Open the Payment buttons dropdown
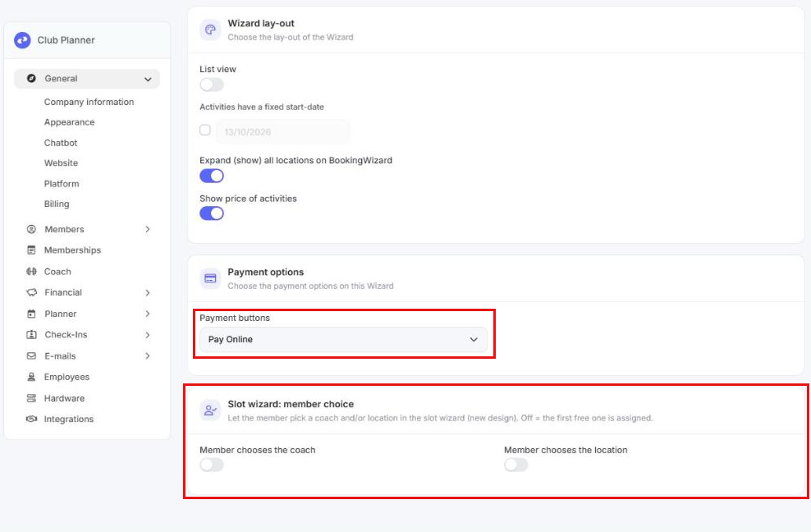 pos(343,340)
